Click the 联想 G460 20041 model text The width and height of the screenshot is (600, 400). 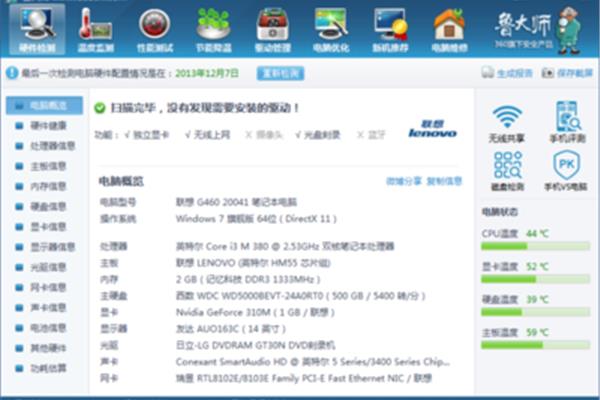point(236,202)
